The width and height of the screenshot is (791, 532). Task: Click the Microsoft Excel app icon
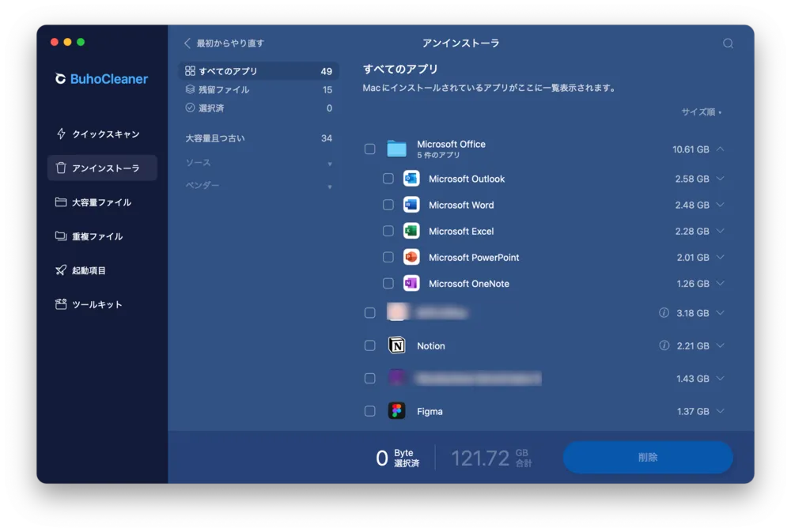411,231
